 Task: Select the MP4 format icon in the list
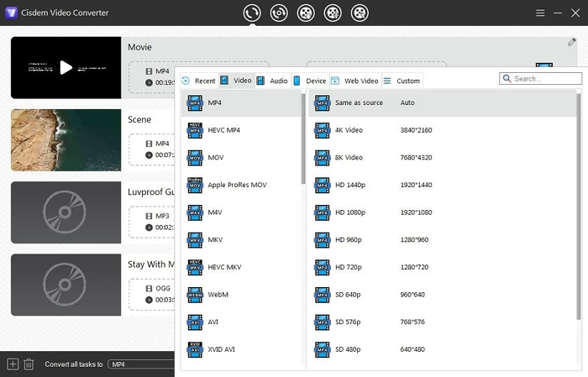(x=195, y=102)
